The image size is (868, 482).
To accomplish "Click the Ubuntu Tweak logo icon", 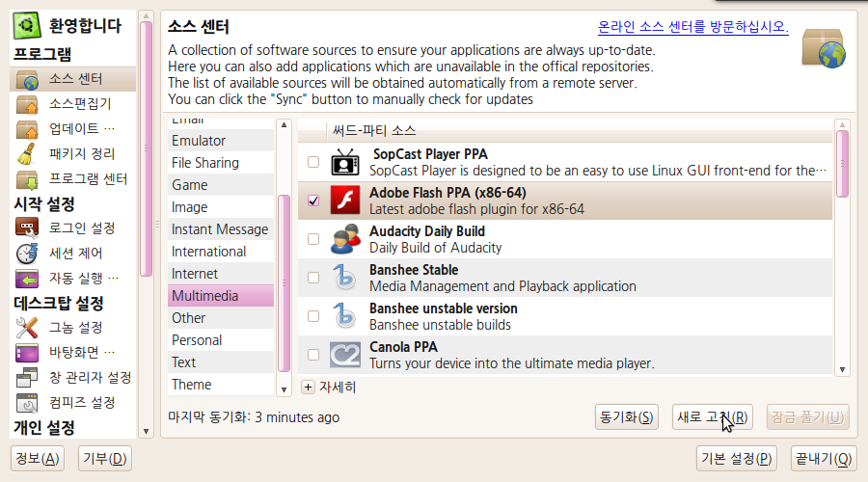I will (x=27, y=25).
